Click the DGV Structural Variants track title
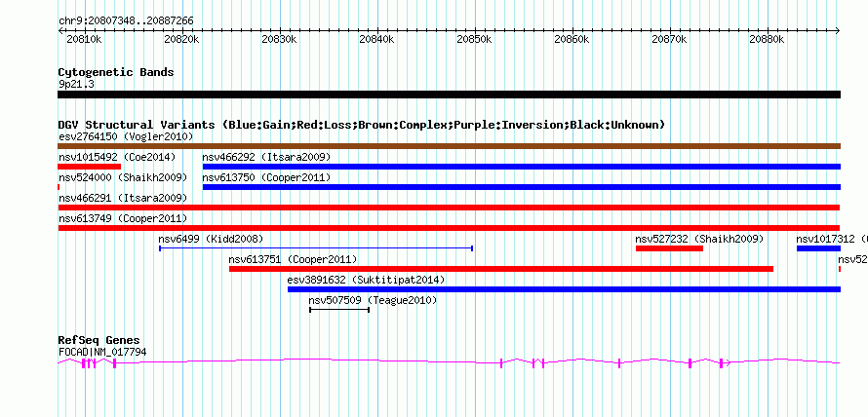 [362, 125]
